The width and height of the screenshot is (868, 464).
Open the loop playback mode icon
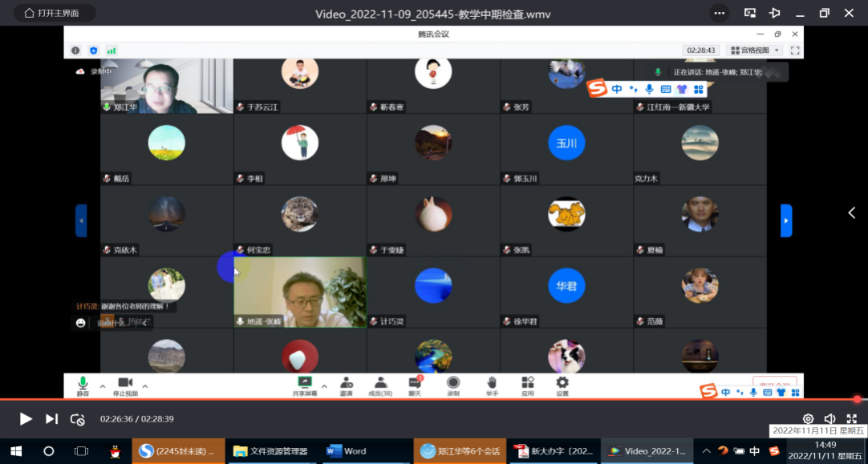[78, 418]
